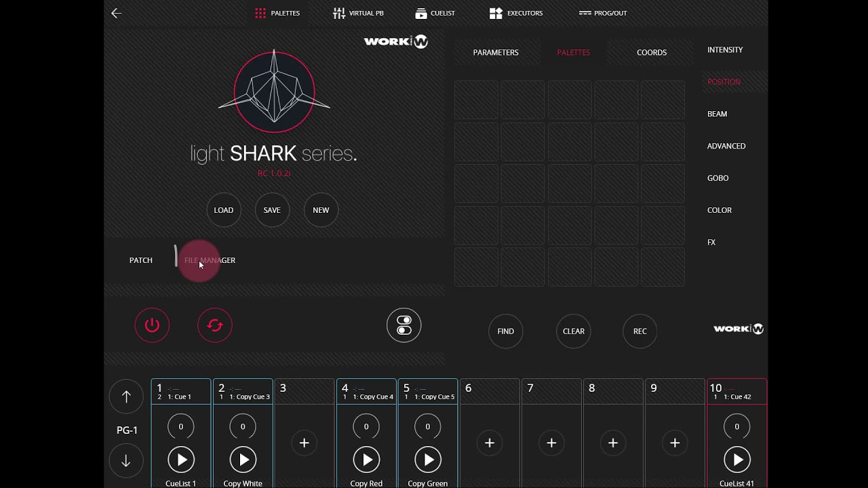
Task: Go to next page with down arrow
Action: (x=126, y=461)
